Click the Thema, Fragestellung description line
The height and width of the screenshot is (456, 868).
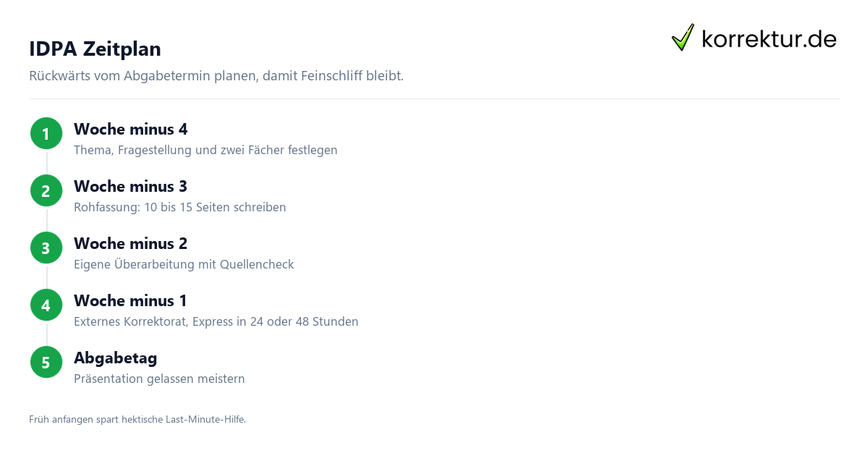[205, 151]
